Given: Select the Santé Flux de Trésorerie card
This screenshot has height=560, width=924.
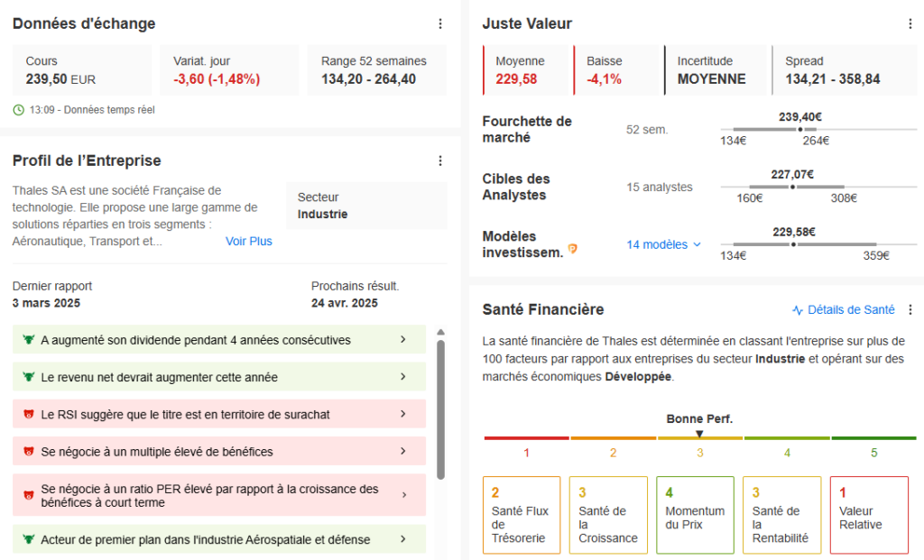Looking at the screenshot, I should (522, 515).
